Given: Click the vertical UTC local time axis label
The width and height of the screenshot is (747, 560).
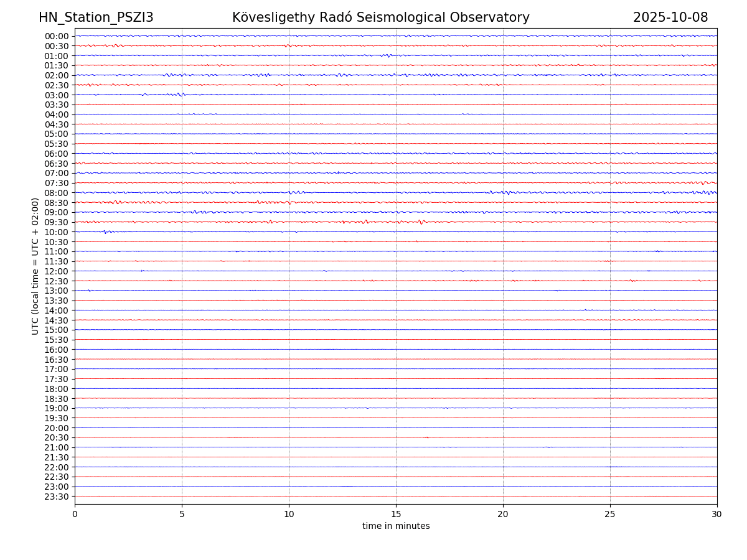Looking at the screenshot, I should (x=35, y=266).
